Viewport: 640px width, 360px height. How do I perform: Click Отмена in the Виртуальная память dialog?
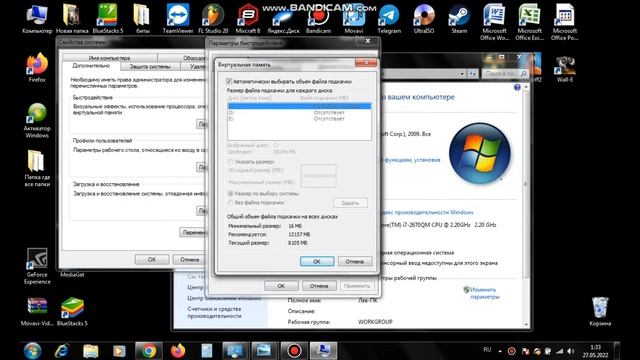click(x=354, y=261)
